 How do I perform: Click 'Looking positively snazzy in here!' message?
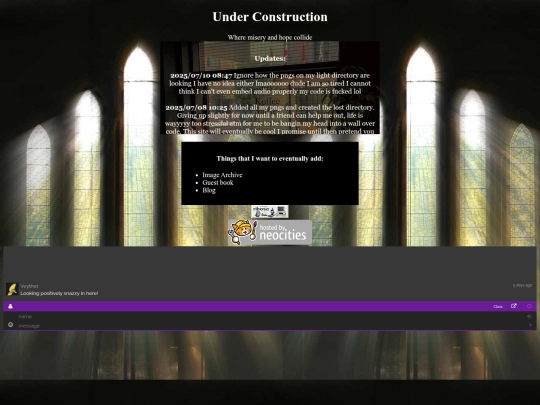(59, 293)
